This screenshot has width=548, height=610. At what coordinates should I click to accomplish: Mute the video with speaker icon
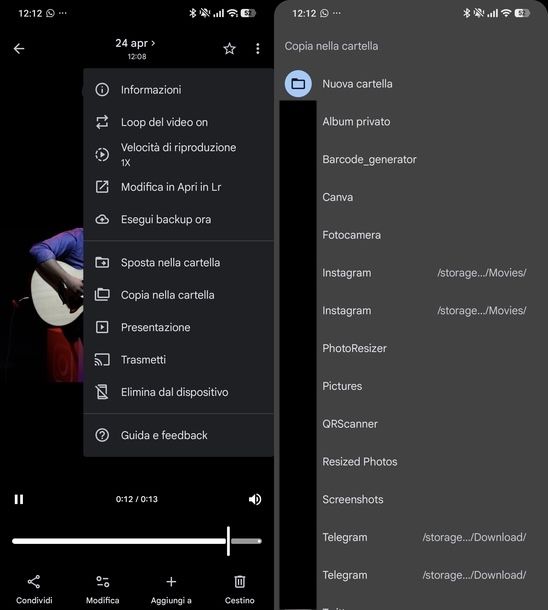255,499
